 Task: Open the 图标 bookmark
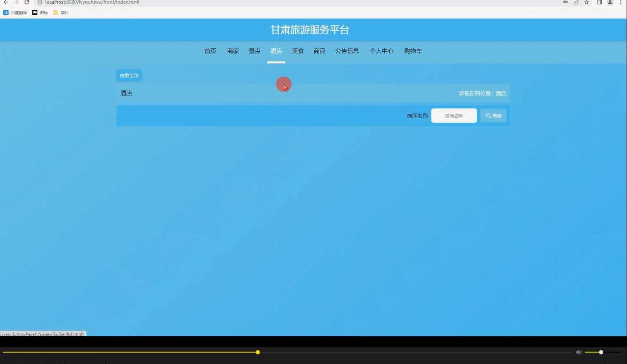[40, 12]
